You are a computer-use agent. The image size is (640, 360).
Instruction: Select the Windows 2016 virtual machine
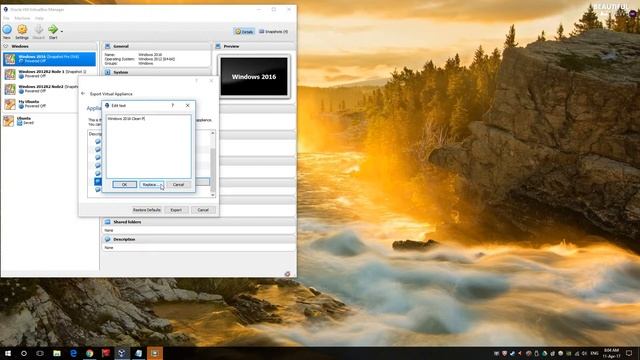coord(49,59)
